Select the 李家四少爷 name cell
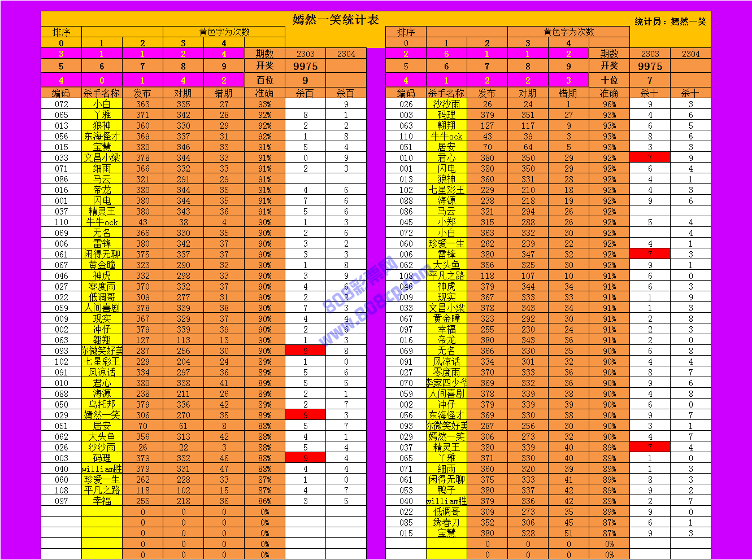The height and width of the screenshot is (560, 752). (x=446, y=383)
